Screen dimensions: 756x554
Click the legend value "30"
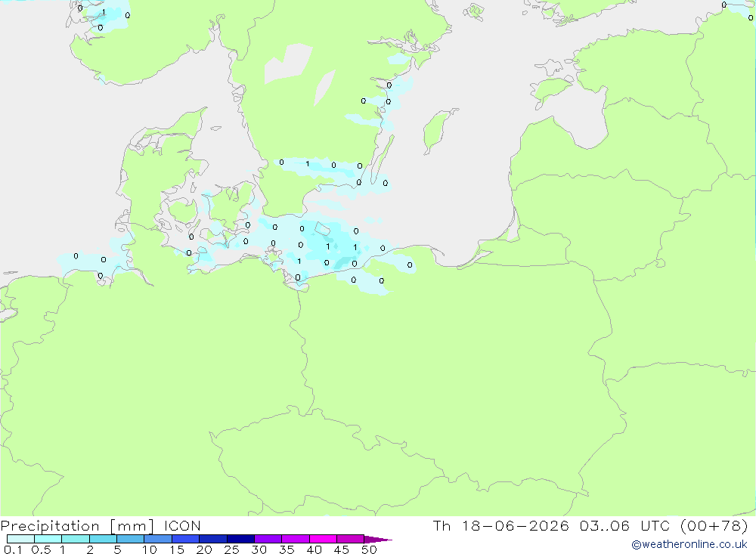point(259,549)
